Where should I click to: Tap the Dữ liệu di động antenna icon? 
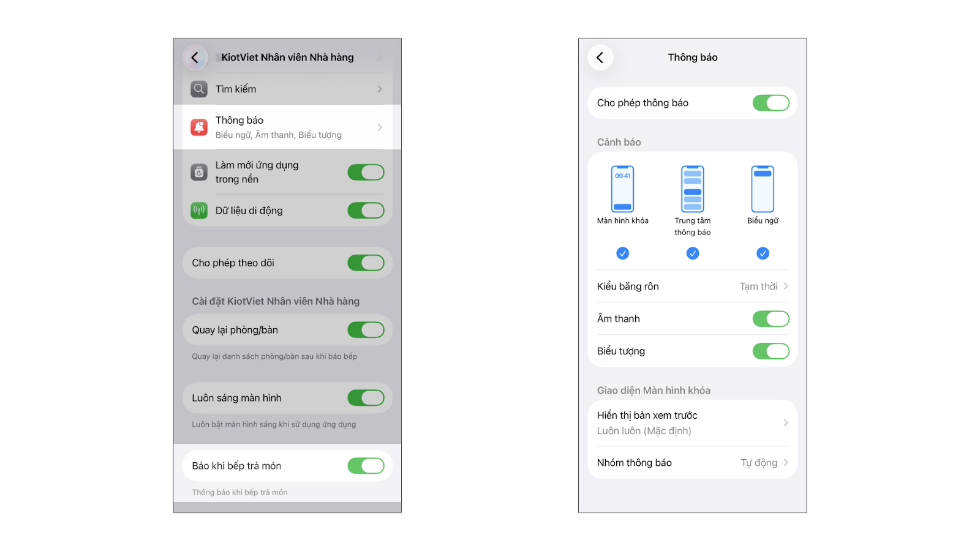[199, 211]
